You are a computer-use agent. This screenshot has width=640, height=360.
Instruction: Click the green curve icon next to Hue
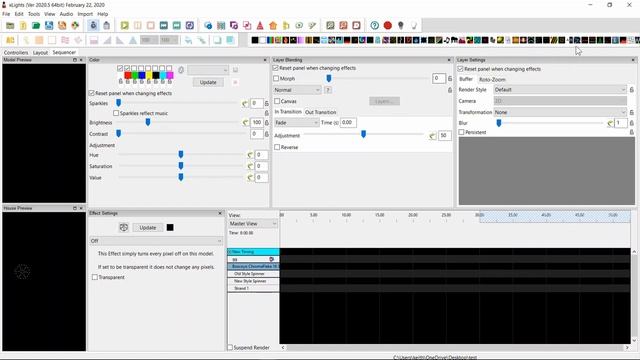point(250,155)
